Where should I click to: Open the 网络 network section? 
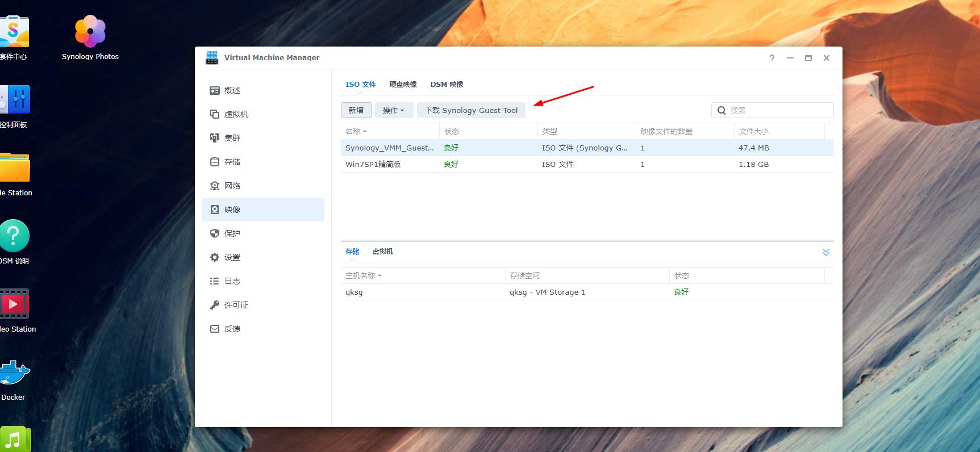[x=232, y=186]
